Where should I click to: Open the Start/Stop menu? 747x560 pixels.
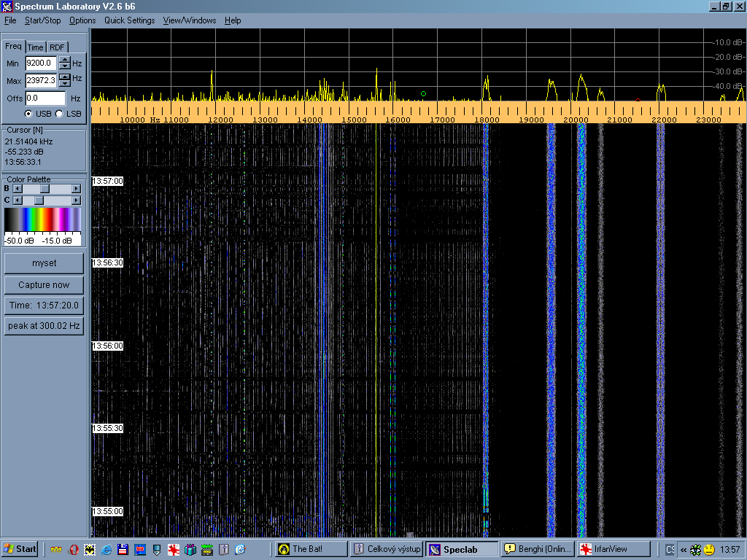pos(43,20)
